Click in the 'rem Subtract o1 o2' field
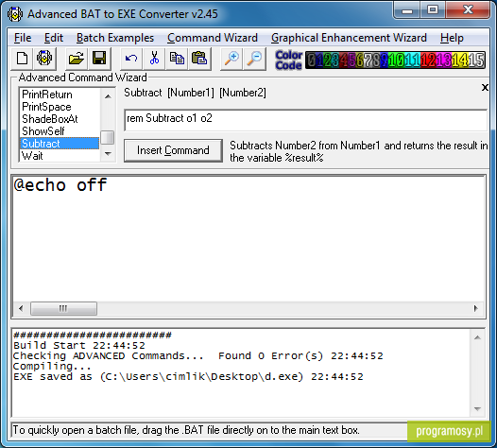This screenshot has height=448, width=497. 305,119
